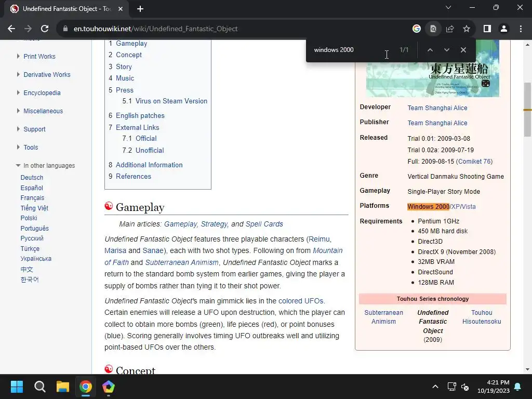Close the find bar
This screenshot has width=532, height=399.
point(463,50)
